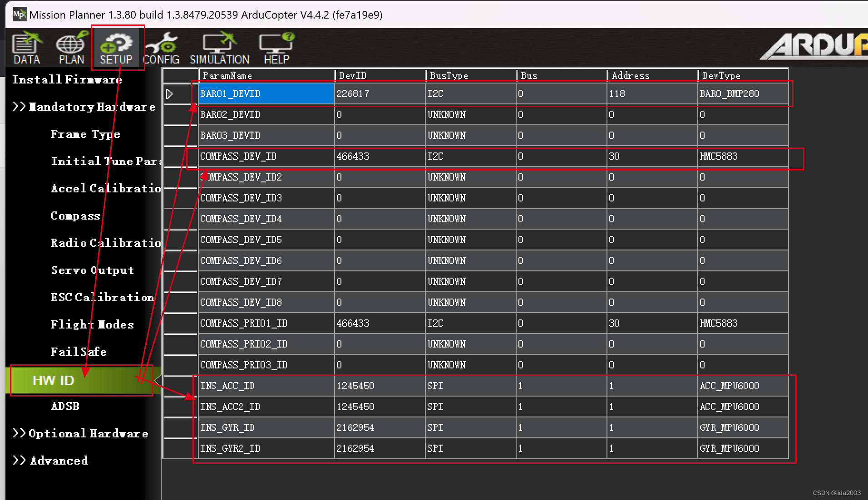
Task: Select the COMPASS_DEV_ID5 cell
Action: pos(266,240)
